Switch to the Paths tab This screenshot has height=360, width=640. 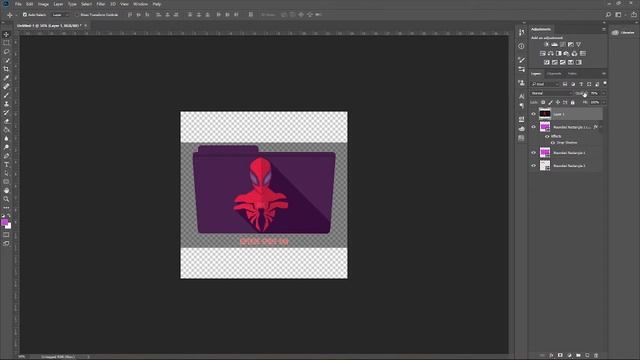tap(572, 74)
